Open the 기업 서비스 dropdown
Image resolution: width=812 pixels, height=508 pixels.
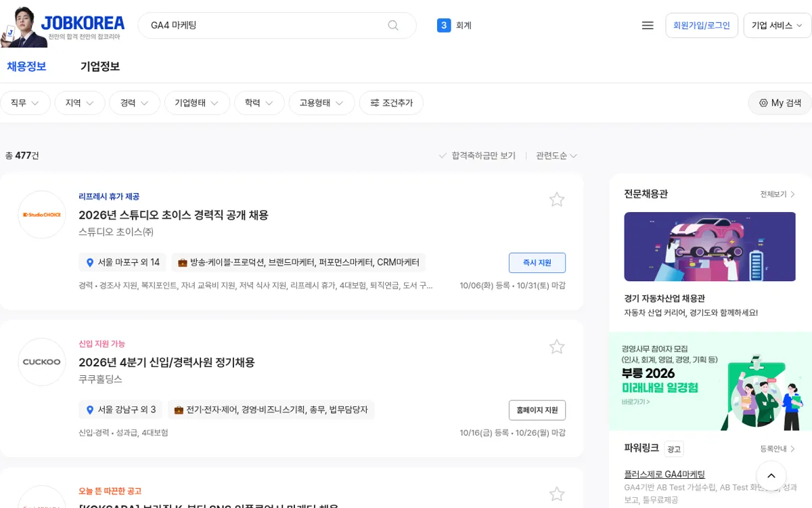[777, 25]
